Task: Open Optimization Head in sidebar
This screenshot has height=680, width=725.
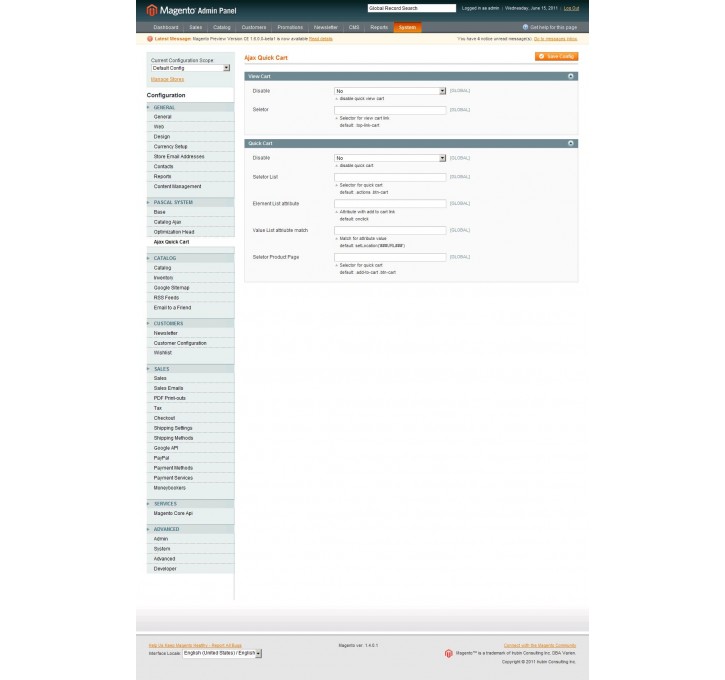Action: coord(190,232)
